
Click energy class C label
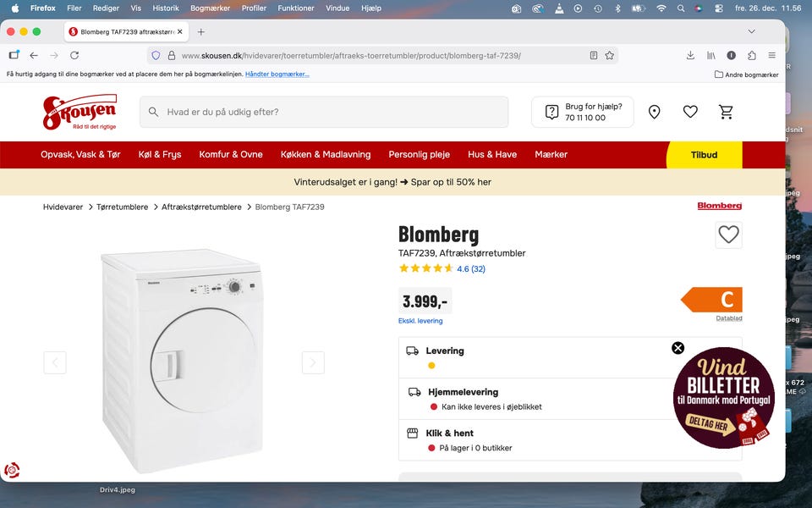pyautogui.click(x=712, y=300)
